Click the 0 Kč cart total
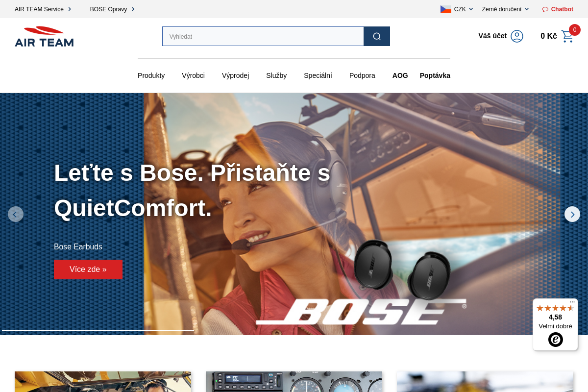Viewport: 588px width, 392px height. pyautogui.click(x=549, y=36)
